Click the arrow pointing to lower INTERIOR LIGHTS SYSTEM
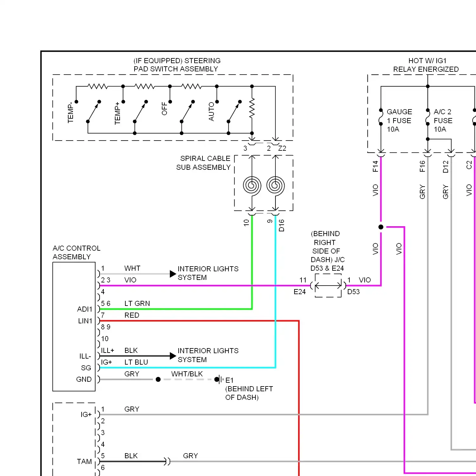The width and height of the screenshot is (476, 476). pyautogui.click(x=173, y=356)
